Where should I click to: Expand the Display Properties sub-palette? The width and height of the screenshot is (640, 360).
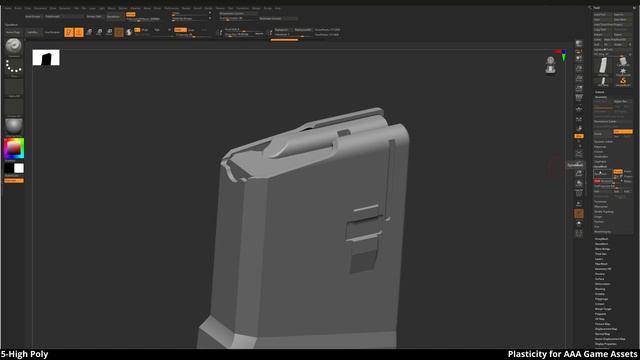pyautogui.click(x=606, y=344)
